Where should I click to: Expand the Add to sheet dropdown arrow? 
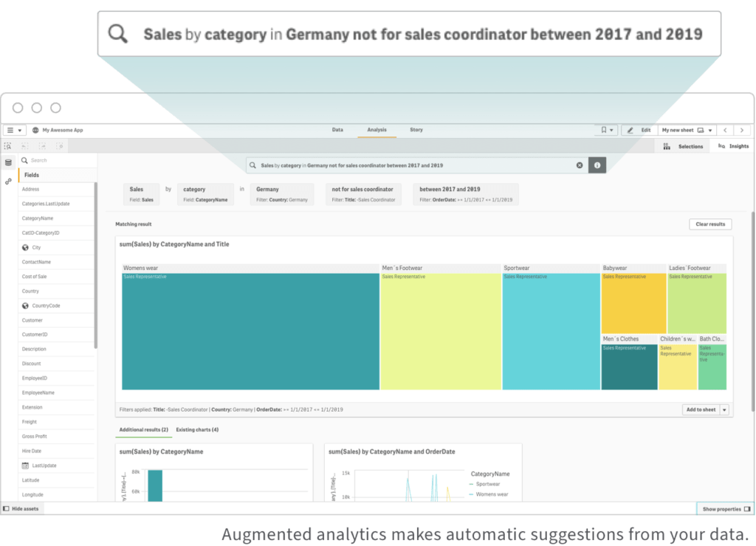pyautogui.click(x=725, y=410)
